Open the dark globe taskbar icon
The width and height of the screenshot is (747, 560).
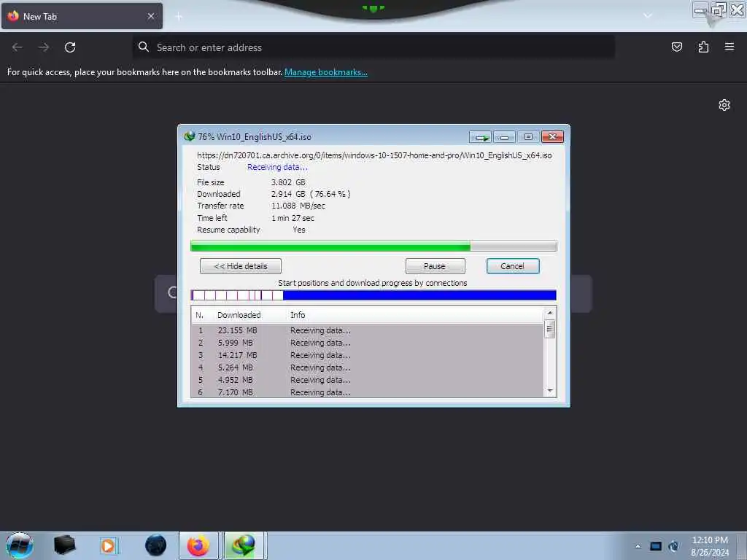click(x=156, y=545)
